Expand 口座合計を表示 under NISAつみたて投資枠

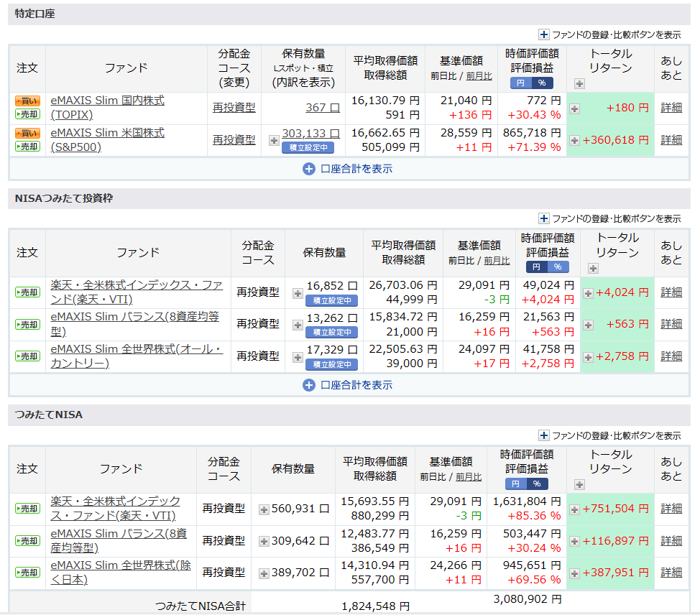(x=347, y=384)
